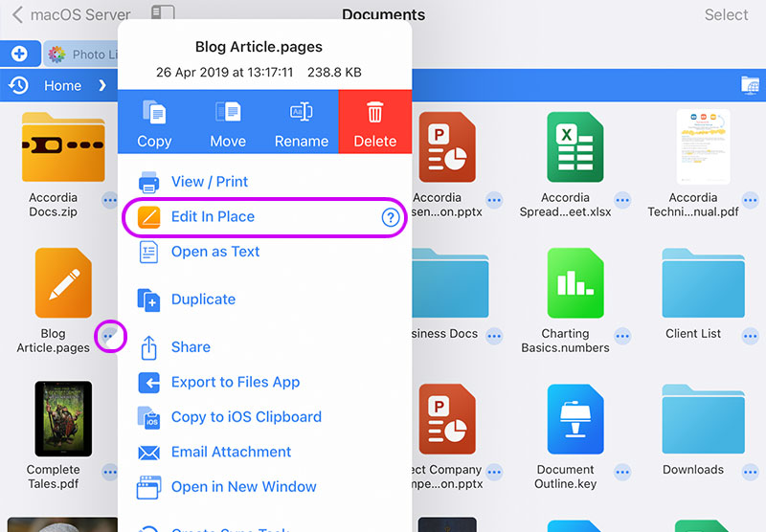
Task: Click the blue plus add button
Action: pos(20,54)
